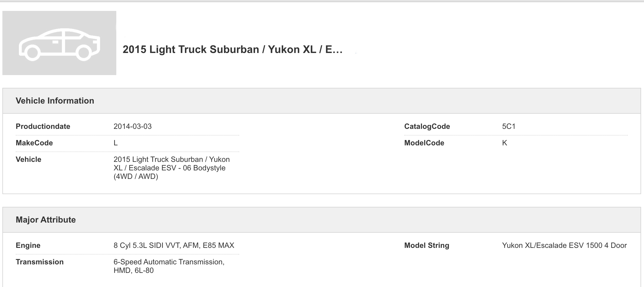The height and width of the screenshot is (287, 644).
Task: Click the Transmission field label
Action: [x=40, y=262]
